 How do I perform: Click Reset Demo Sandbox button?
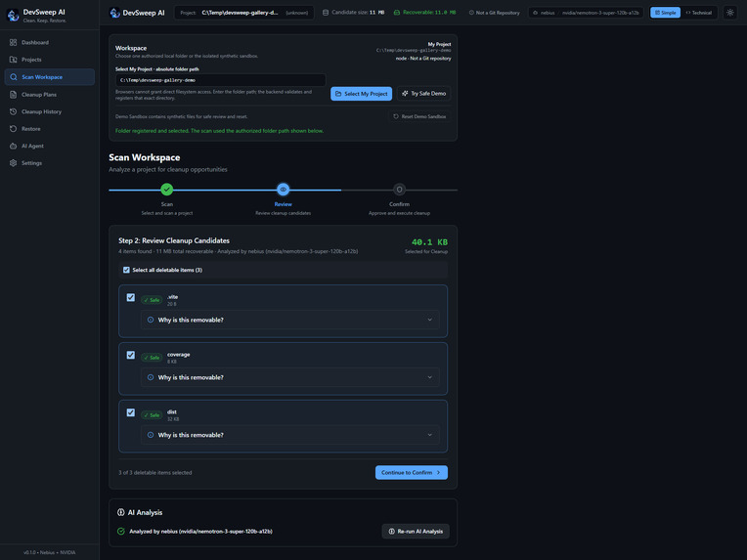click(419, 116)
